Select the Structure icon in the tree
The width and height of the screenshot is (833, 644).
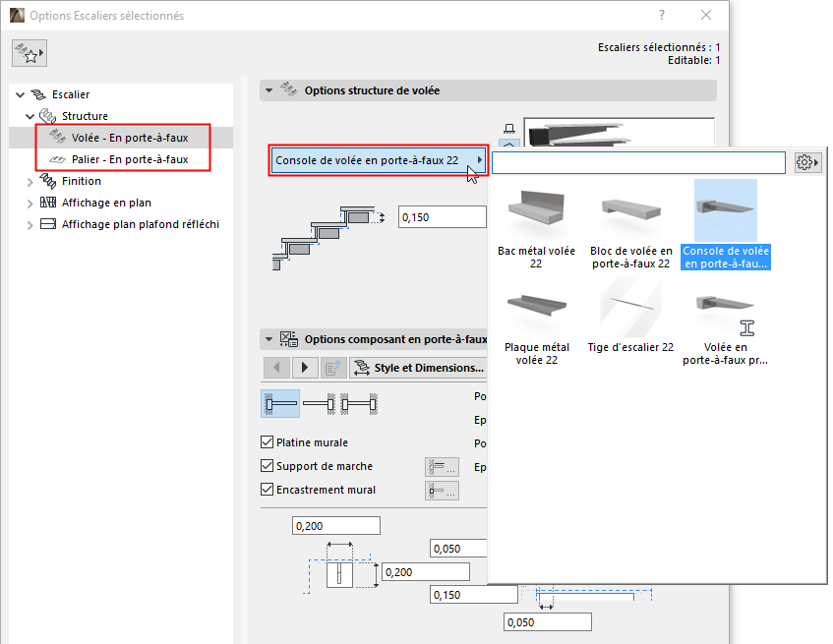click(47, 115)
